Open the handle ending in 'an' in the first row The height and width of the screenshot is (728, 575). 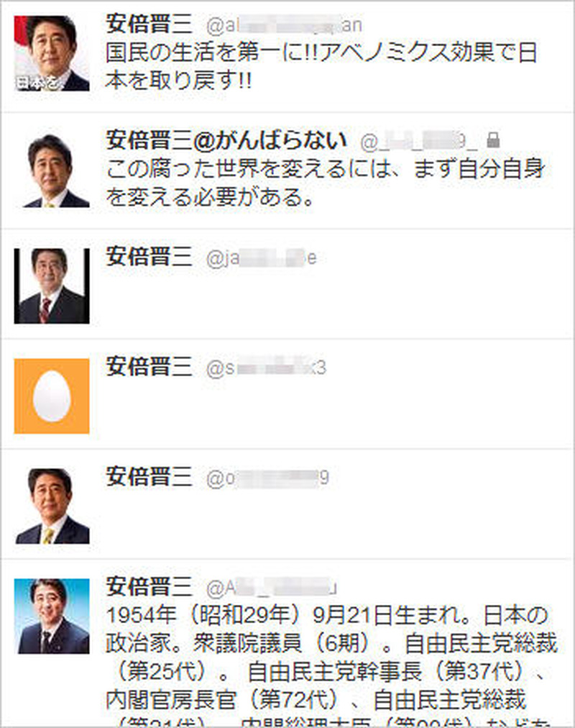coord(284,25)
